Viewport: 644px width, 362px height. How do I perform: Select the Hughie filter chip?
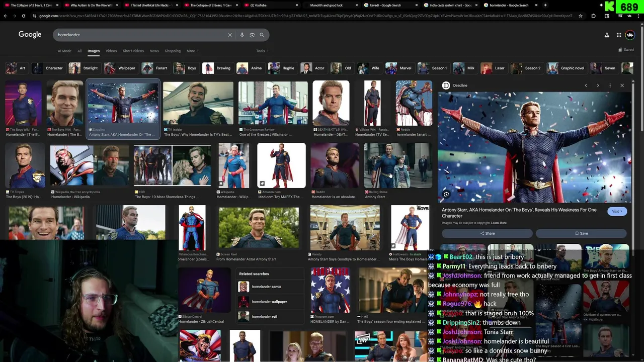283,68
